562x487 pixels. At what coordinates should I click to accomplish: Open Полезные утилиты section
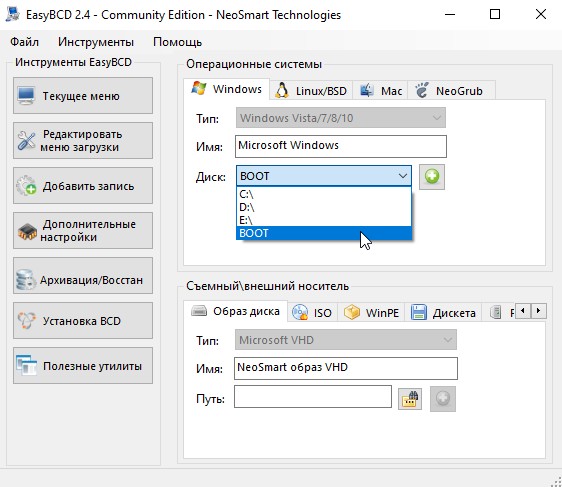(x=83, y=366)
